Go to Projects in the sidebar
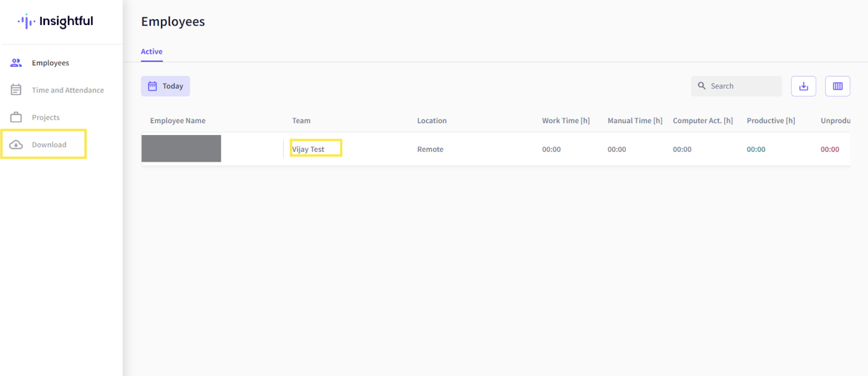 click(x=46, y=117)
